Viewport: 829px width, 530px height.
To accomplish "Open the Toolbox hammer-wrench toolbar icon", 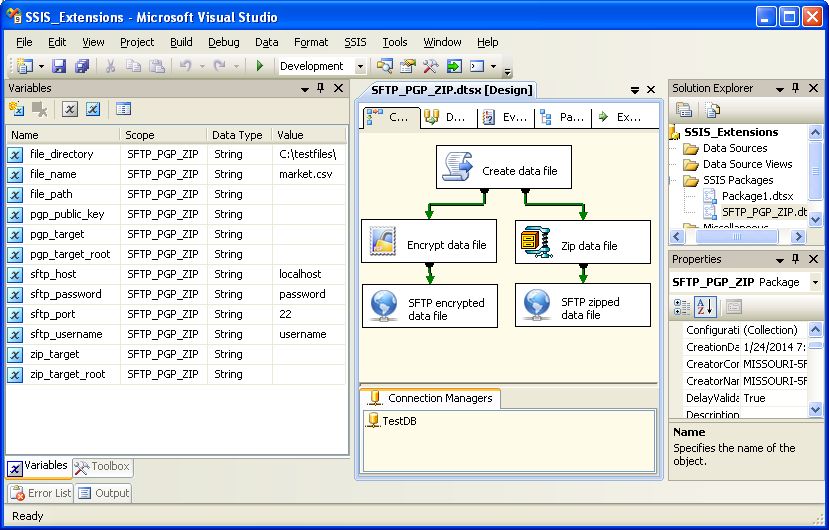I will 430,66.
